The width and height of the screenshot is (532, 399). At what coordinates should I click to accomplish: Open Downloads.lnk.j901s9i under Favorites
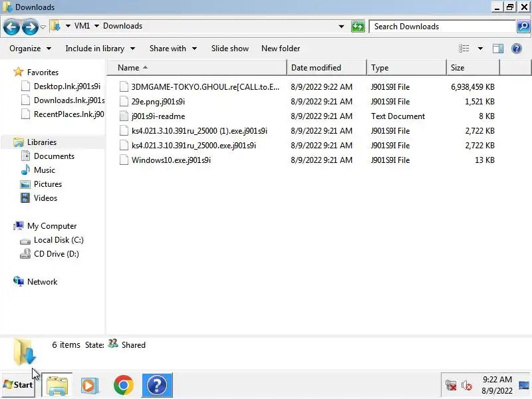click(x=69, y=100)
